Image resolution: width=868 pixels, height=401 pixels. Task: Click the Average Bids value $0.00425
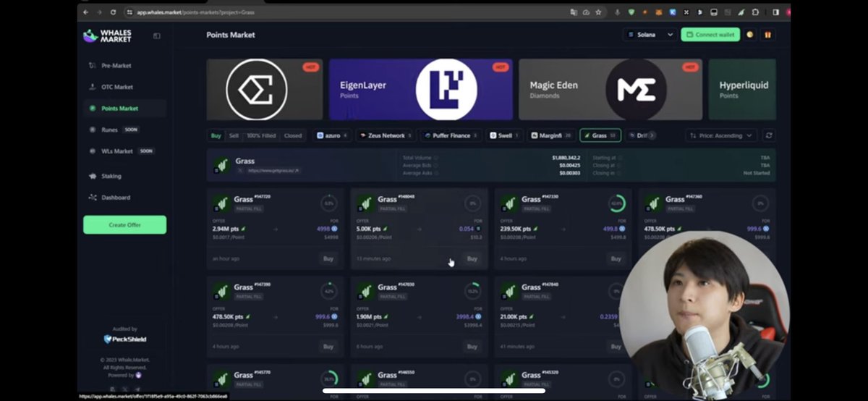click(x=569, y=165)
